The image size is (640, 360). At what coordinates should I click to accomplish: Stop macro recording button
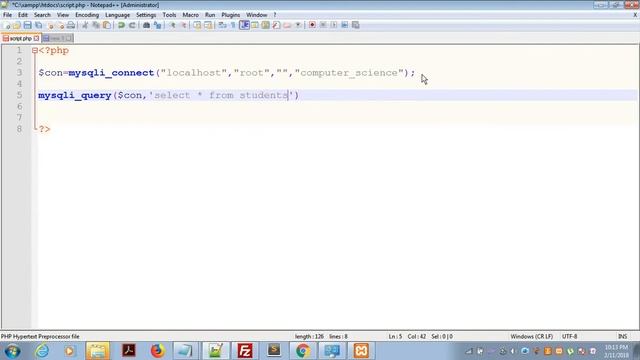(x=323, y=25)
